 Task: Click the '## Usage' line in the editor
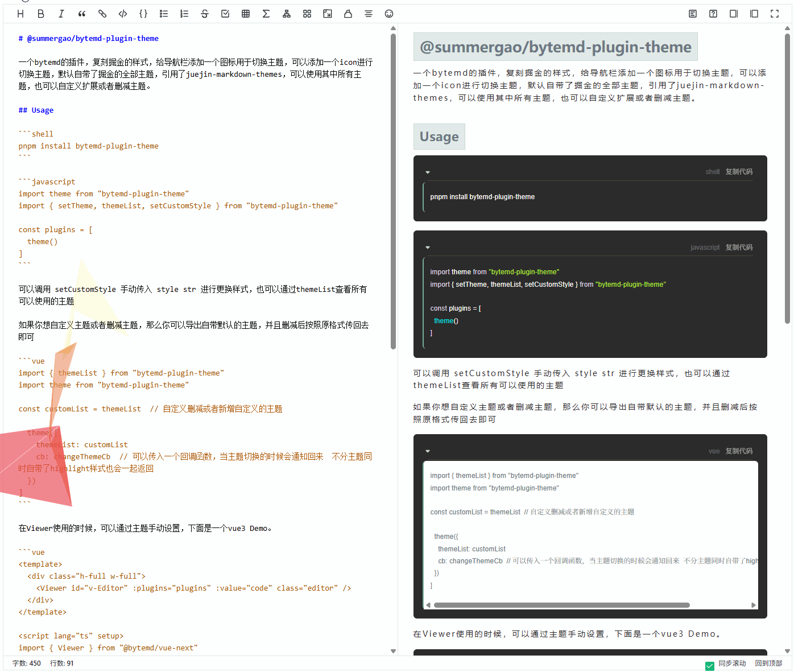[36, 110]
